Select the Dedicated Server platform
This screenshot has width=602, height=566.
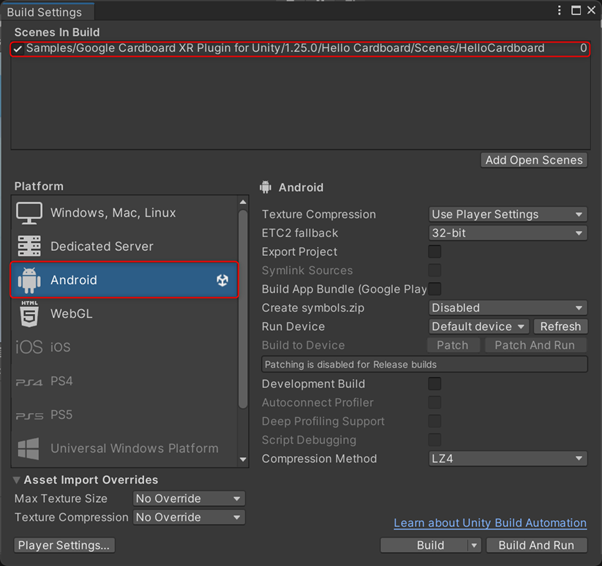(x=124, y=246)
